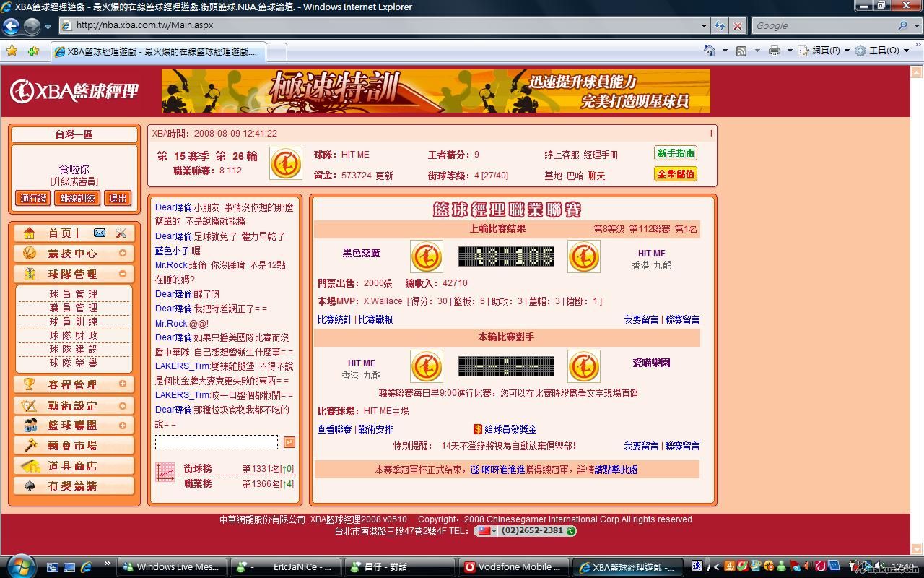This screenshot has height=578, width=924.
Task: Expand the 戰術設定 menu section
Action: click(x=123, y=405)
